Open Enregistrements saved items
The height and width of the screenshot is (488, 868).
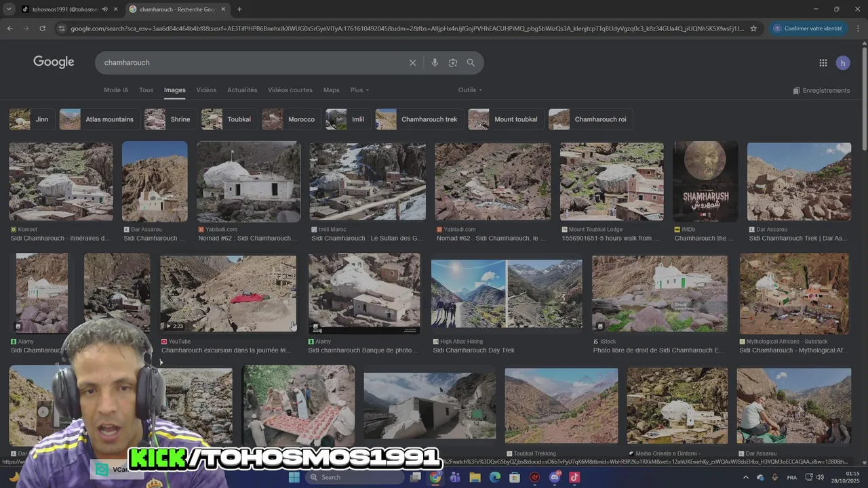(821, 90)
